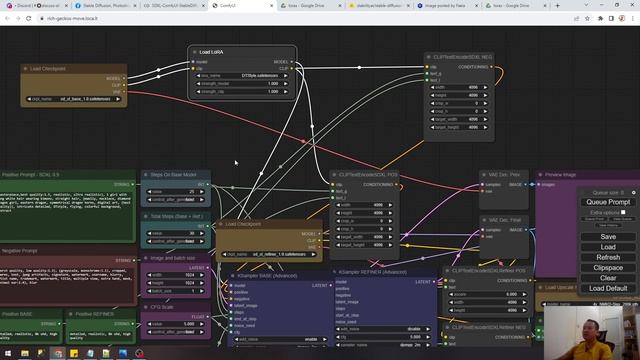Toggle collapse dot of Image and batch size node
Viewport: 640px width, 360px height.
[146, 258]
